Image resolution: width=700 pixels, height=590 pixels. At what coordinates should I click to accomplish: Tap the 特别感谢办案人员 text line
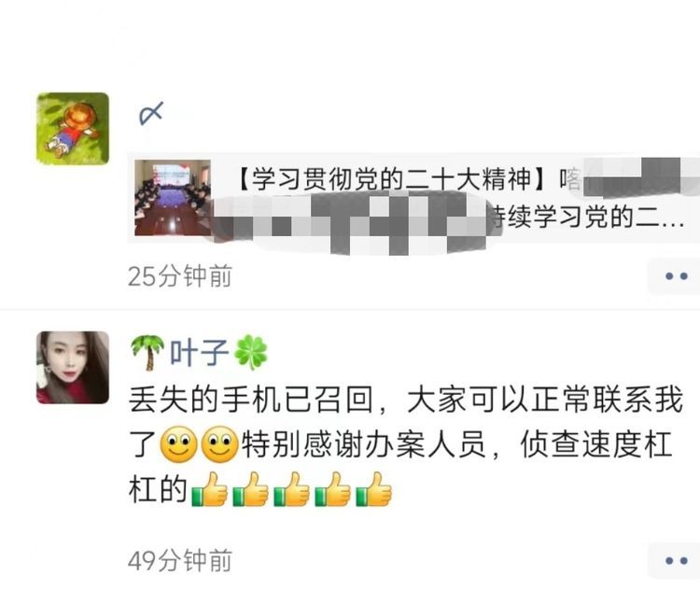click(x=363, y=444)
